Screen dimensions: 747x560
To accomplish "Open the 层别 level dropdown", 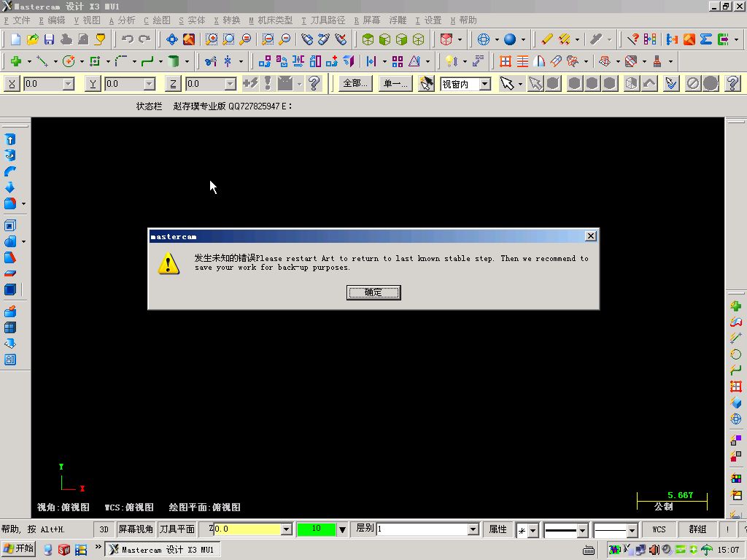I will coord(473,529).
